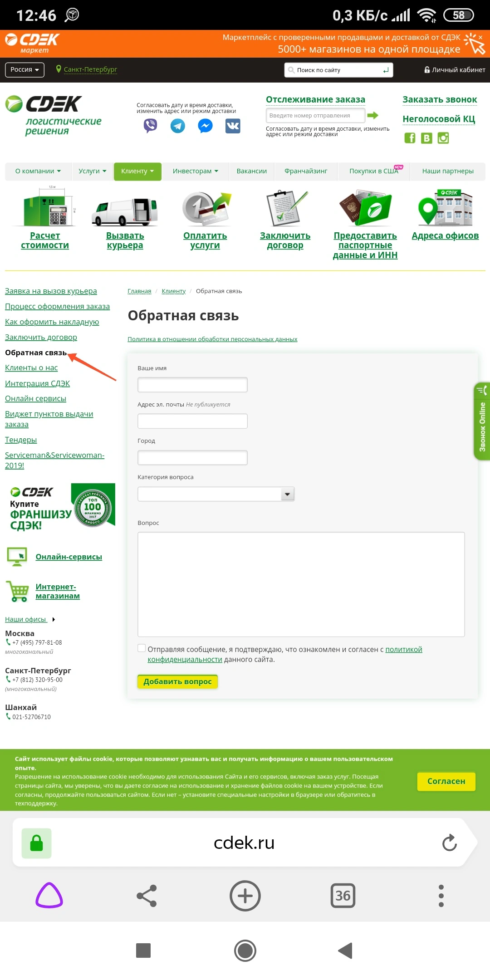Click the Город input field
Image resolution: width=490 pixels, height=980 pixels.
(192, 457)
